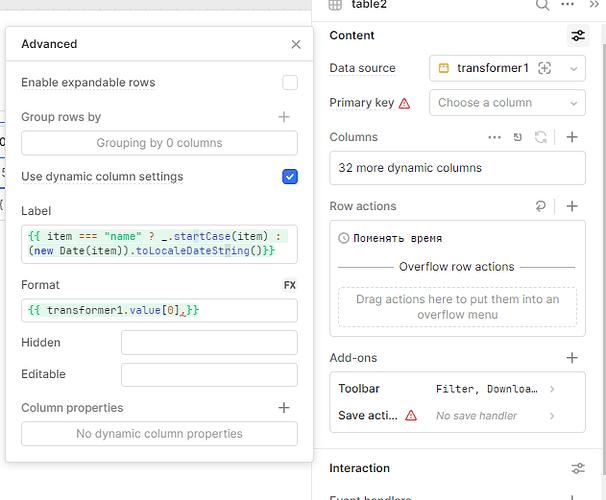Click the plus icon to add a column
The image size is (606, 500).
tap(572, 137)
